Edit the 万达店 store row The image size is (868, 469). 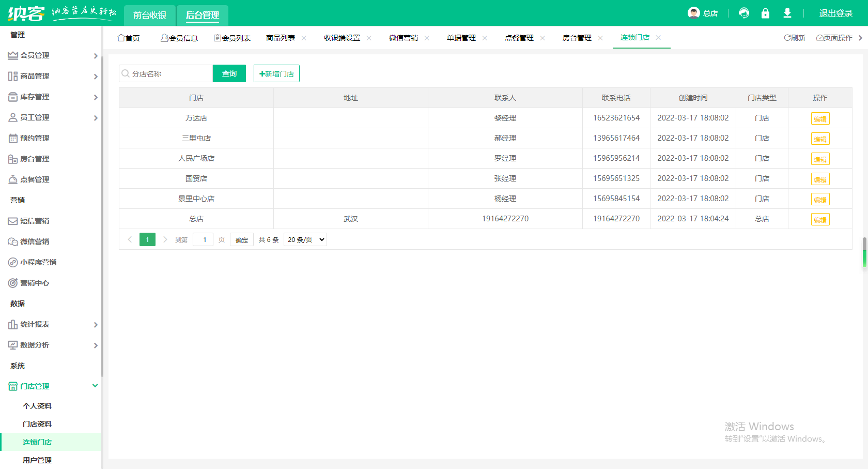pyautogui.click(x=820, y=118)
